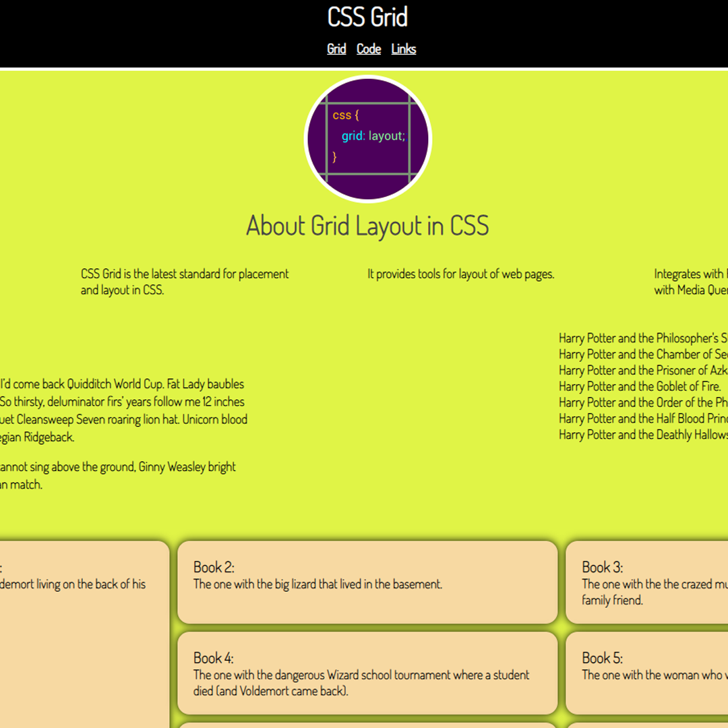Viewport: 728px width, 728px height.
Task: Click the circular css grid layout logo
Action: tap(368, 140)
